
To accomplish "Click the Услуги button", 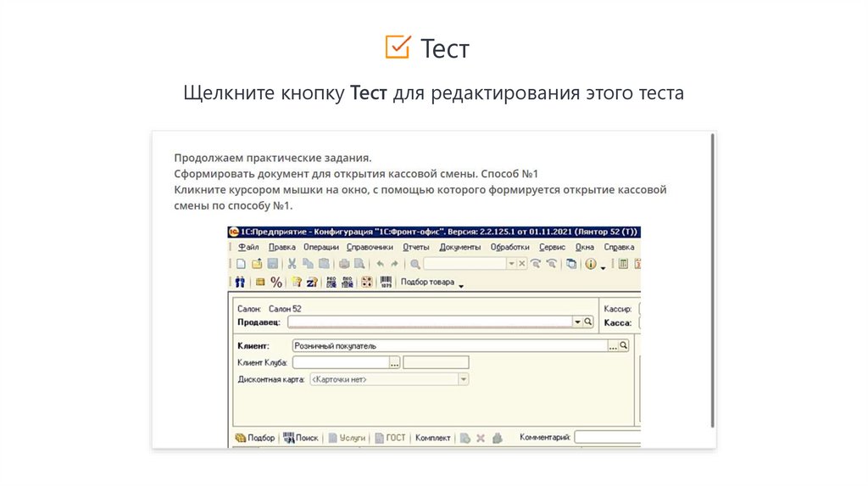I will coord(347,438).
